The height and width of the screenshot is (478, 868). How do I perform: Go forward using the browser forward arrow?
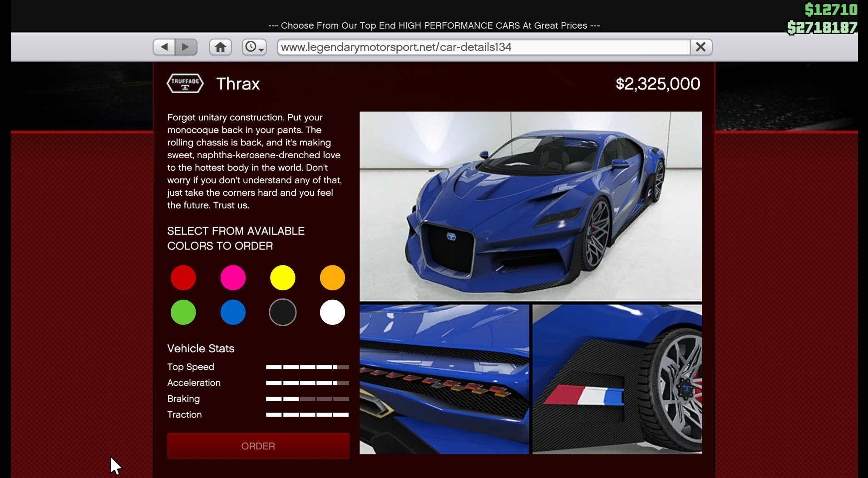tap(186, 47)
